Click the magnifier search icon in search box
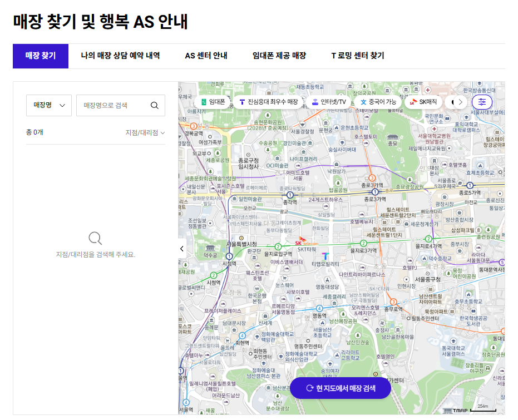 point(154,105)
